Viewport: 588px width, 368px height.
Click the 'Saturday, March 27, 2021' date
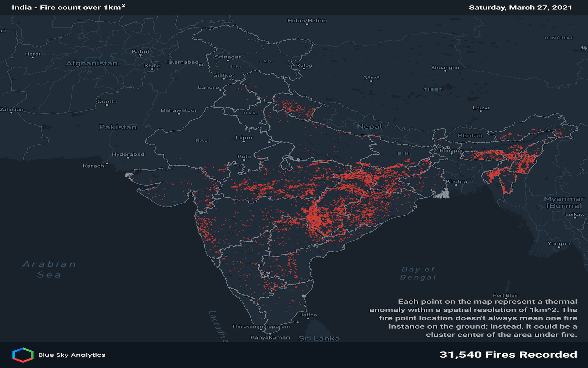point(520,7)
